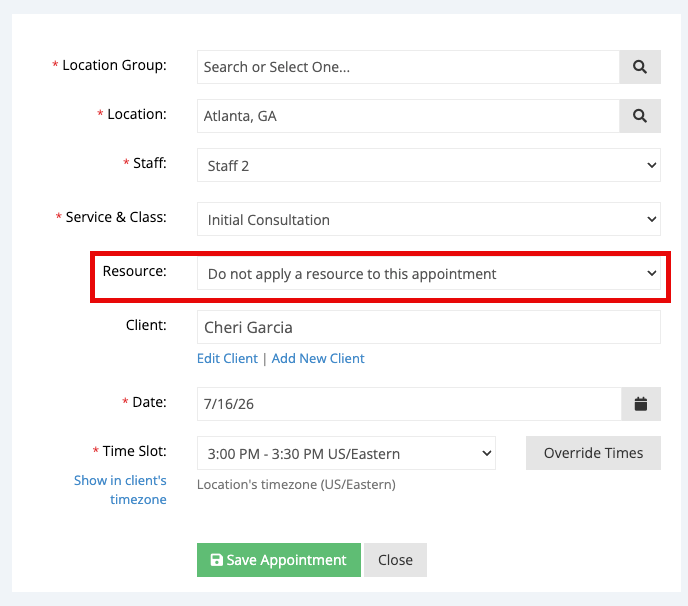Screen dimensions: 688x606
Task: Click the Location search magnifier icon
Action: coord(640,116)
